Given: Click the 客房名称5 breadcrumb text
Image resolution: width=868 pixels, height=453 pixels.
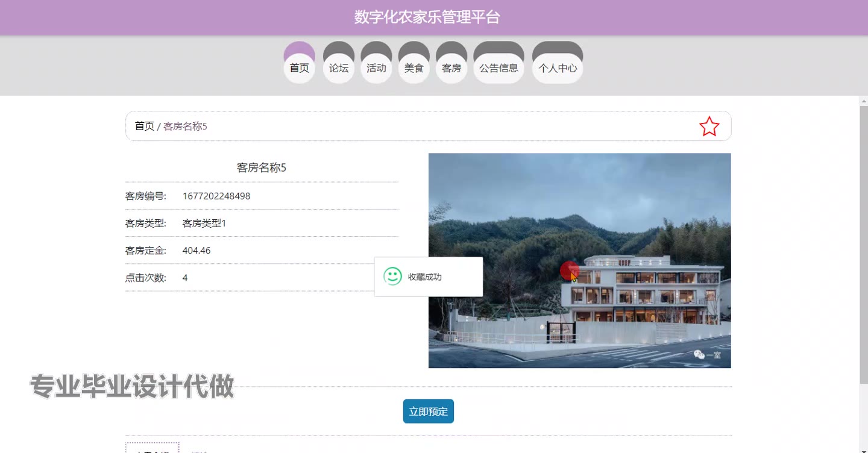Looking at the screenshot, I should coord(185,127).
